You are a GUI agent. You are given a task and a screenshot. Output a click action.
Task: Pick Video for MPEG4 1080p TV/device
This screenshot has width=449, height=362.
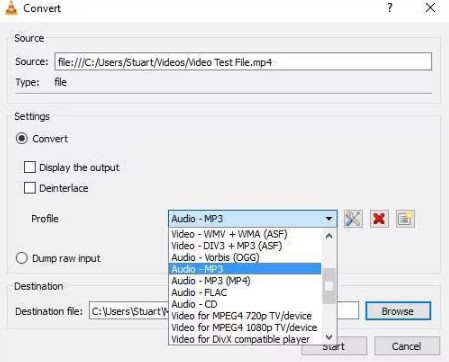pyautogui.click(x=245, y=327)
